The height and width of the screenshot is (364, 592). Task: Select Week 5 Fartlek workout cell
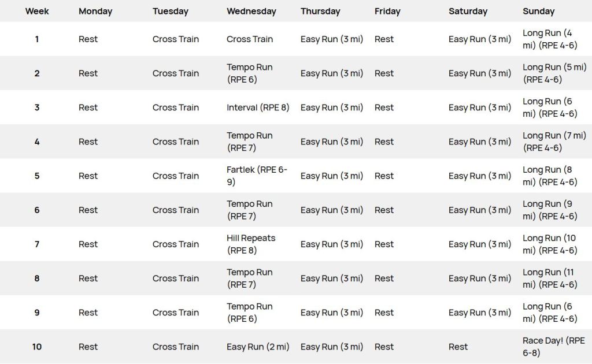click(257, 176)
